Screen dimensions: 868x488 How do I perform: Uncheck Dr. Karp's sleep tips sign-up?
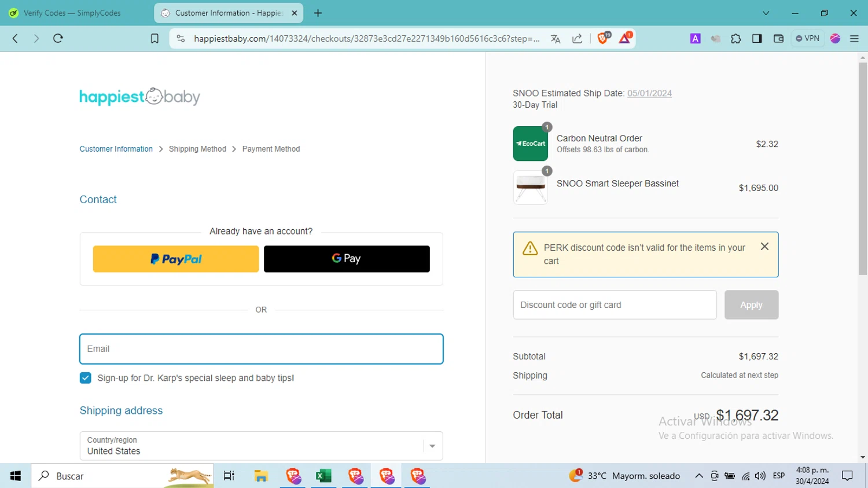point(86,378)
